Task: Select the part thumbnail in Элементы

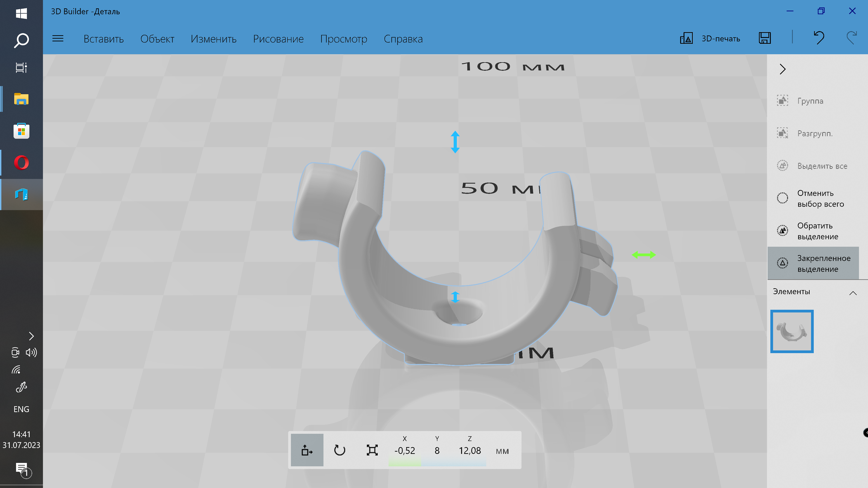Action: tap(792, 331)
